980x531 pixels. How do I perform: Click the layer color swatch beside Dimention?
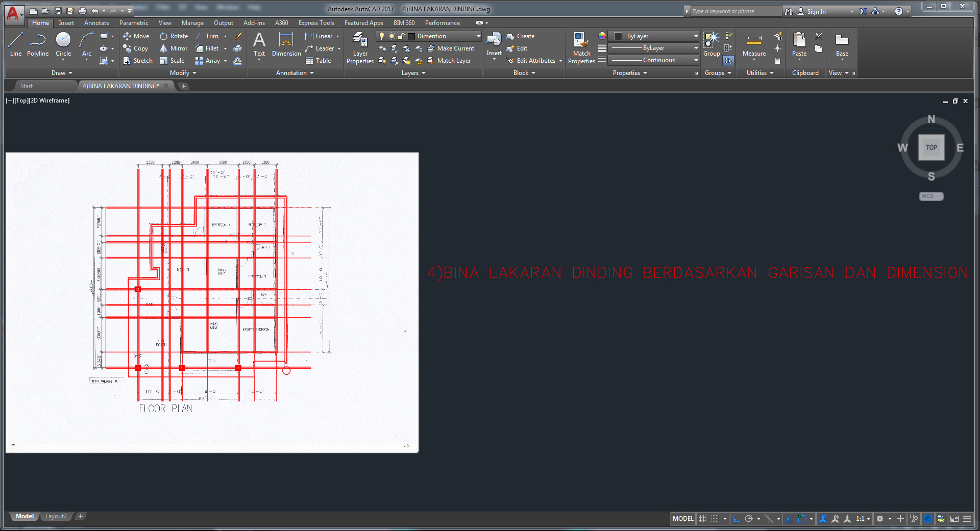411,36
